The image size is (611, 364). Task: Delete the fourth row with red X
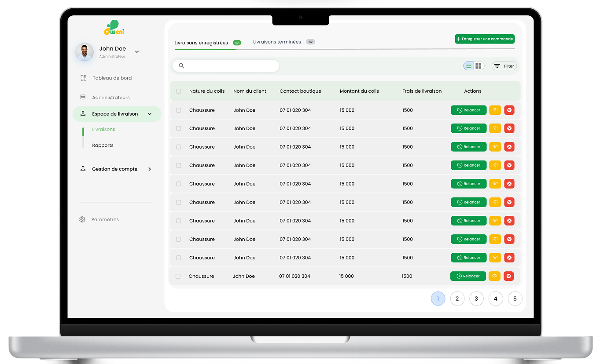[x=509, y=165]
